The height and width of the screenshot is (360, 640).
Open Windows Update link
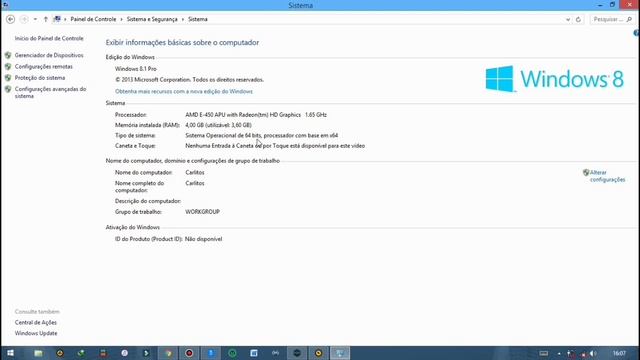pyautogui.click(x=36, y=333)
